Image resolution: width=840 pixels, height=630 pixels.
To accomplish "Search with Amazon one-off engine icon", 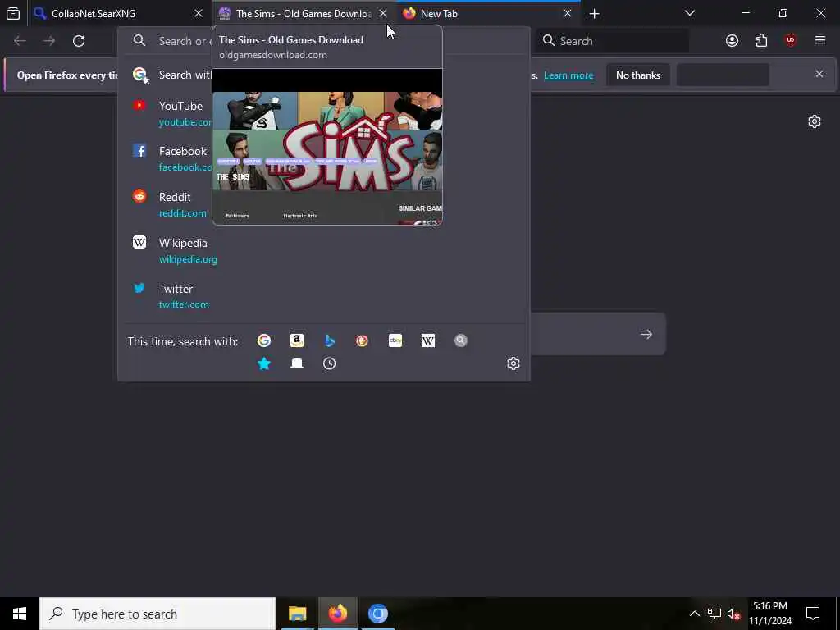I will (297, 340).
